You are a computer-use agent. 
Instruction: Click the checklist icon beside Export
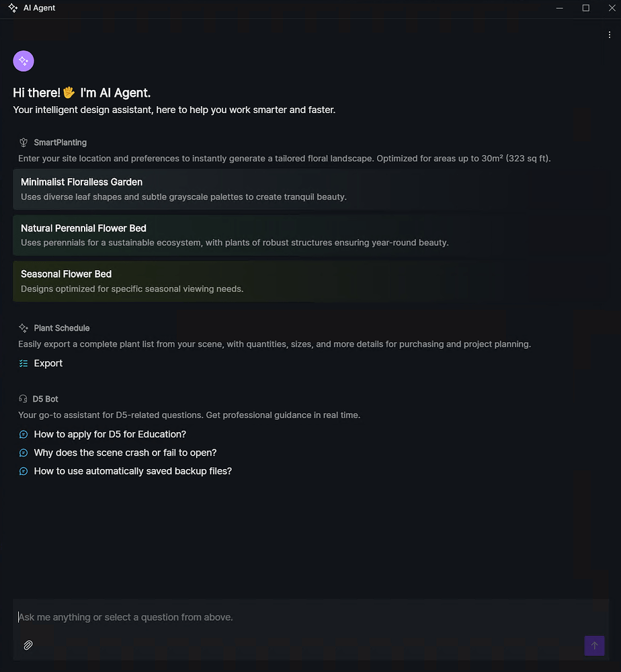click(x=23, y=363)
